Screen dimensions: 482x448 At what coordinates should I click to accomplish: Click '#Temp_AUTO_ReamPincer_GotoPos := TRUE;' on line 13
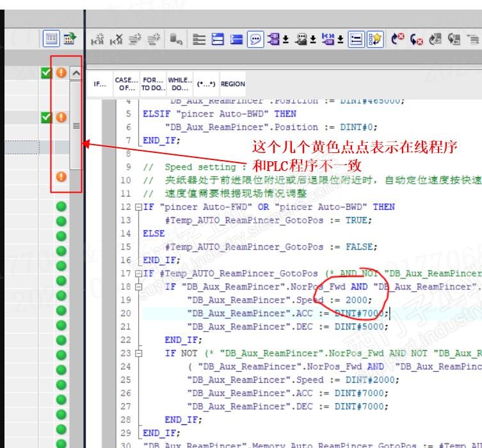268,220
